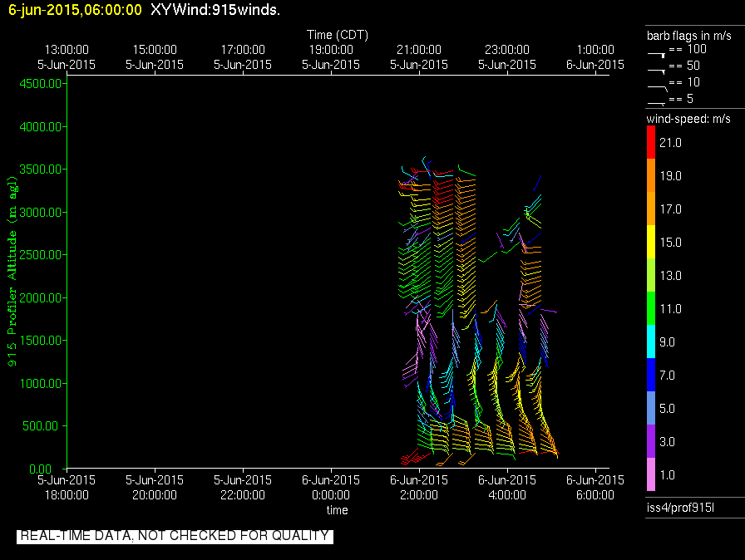Click the XYWind:915winds. plot title

pos(215,10)
